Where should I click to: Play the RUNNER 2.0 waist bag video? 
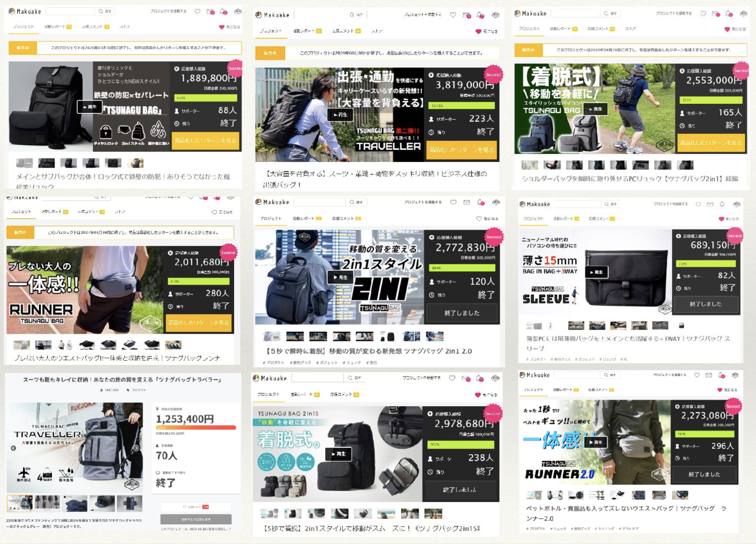pyautogui.click(x=595, y=442)
